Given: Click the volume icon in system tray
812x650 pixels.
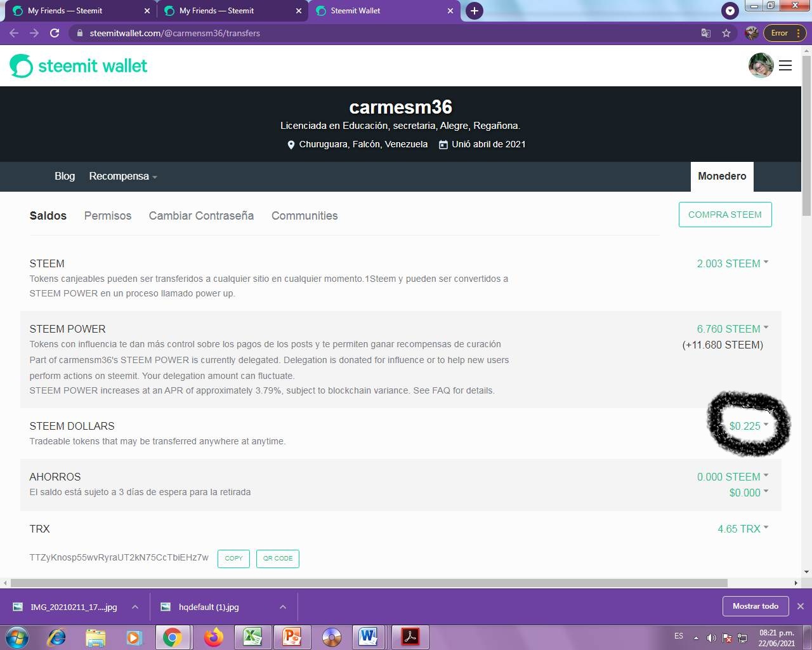Looking at the screenshot, I should coord(711,637).
